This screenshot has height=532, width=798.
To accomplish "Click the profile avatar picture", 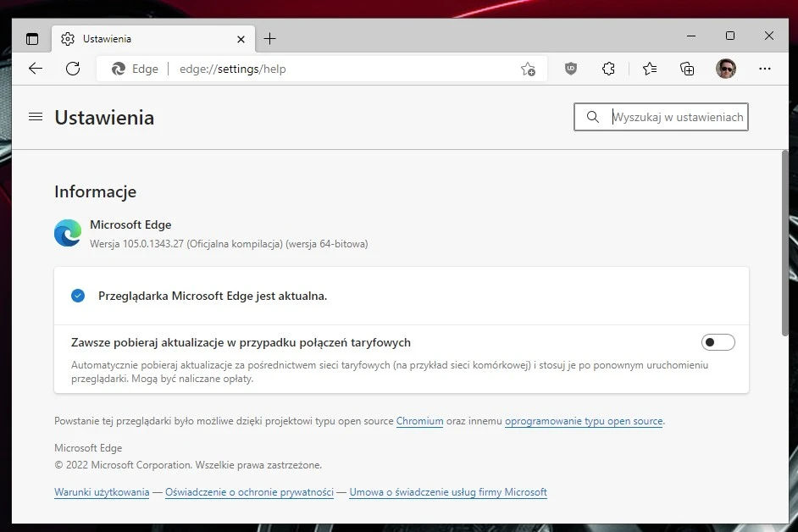I will [725, 69].
